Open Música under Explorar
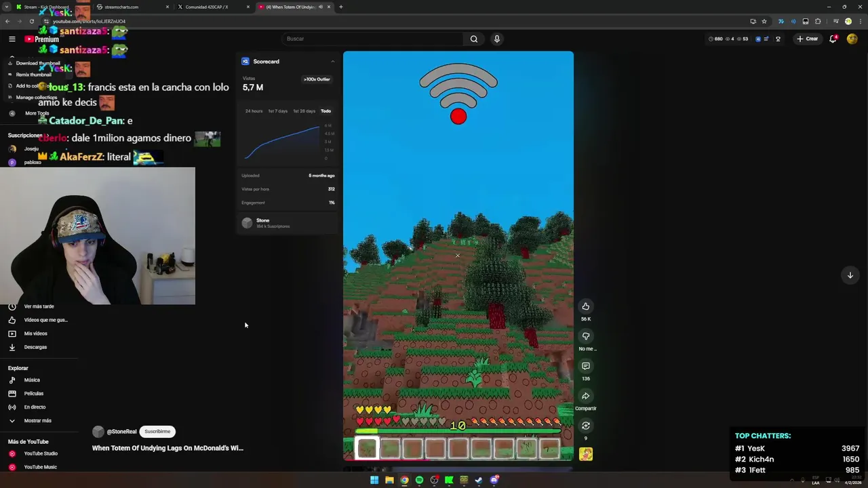This screenshot has width=868, height=488. [x=32, y=380]
